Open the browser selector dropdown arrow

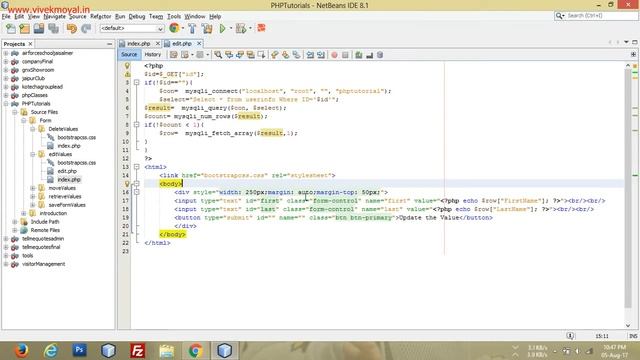182,28
